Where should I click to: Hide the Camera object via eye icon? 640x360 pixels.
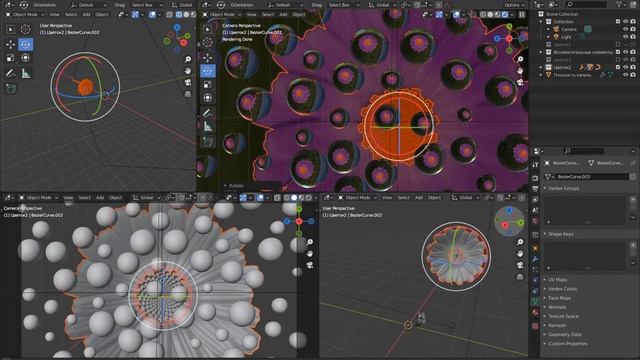pos(625,29)
